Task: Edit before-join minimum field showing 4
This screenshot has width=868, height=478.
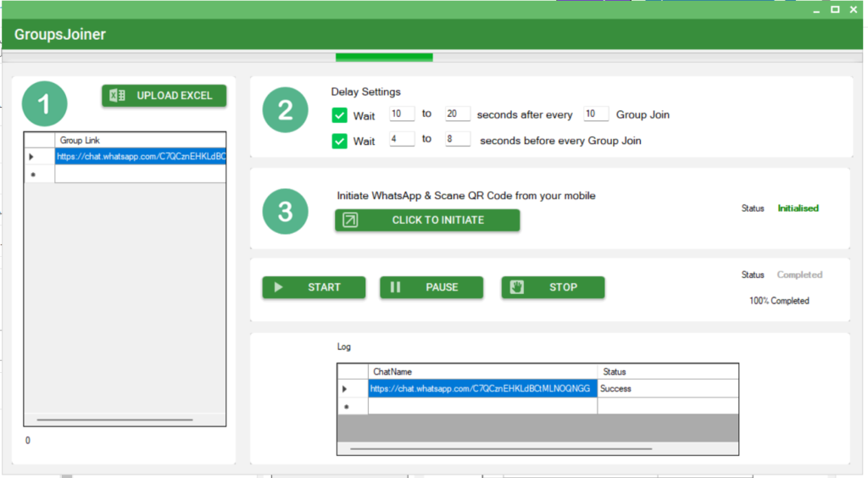Action: pyautogui.click(x=402, y=139)
